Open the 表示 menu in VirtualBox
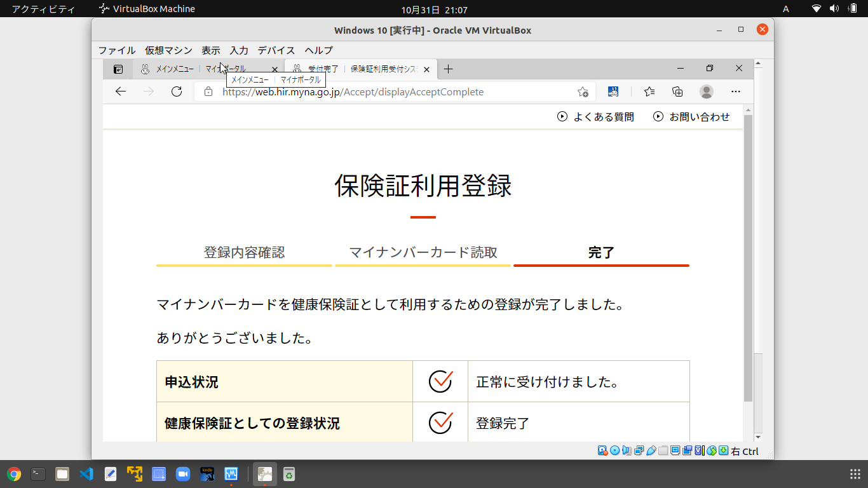 pos(210,50)
